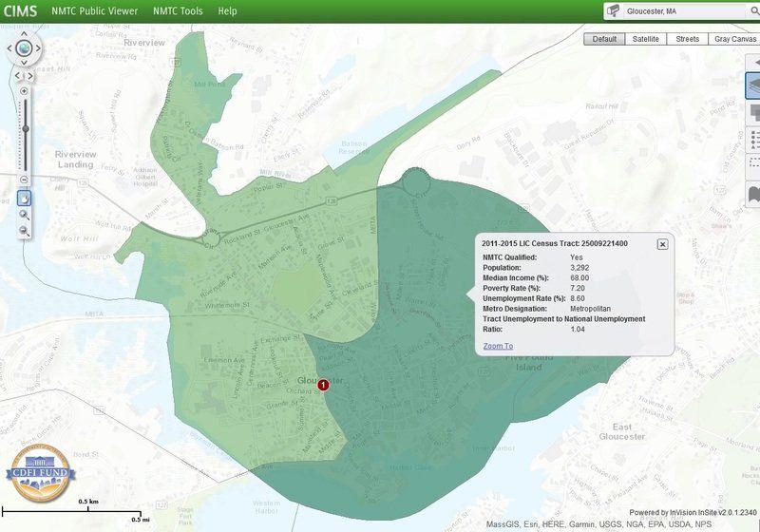Image resolution: width=760 pixels, height=532 pixels.
Task: Close the census tract info popup
Action: [x=662, y=244]
